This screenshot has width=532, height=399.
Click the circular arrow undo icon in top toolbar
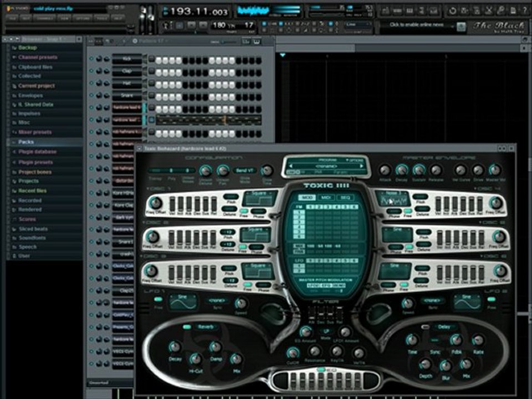pyautogui.click(x=453, y=11)
